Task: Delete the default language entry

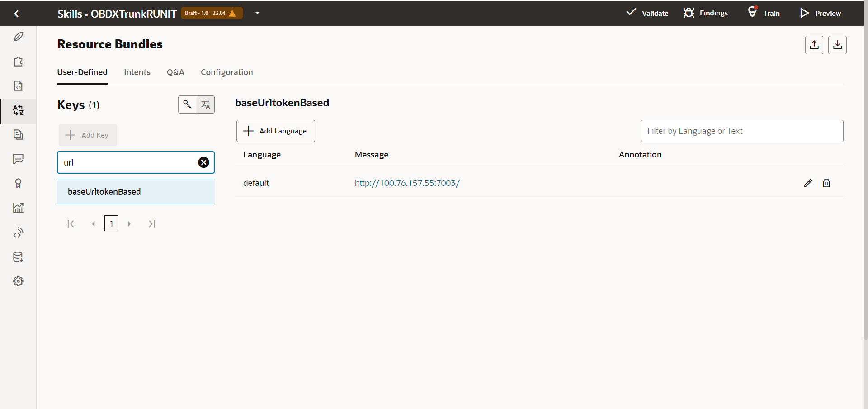Action: [826, 183]
